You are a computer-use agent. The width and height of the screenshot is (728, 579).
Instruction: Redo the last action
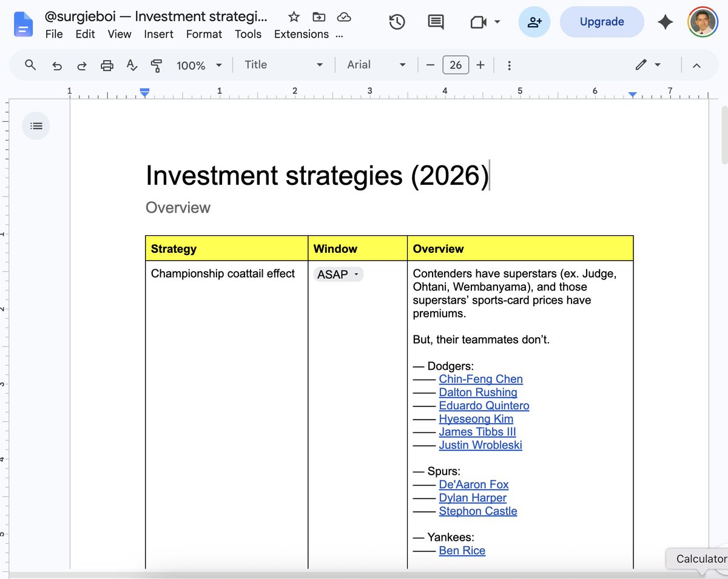pos(81,65)
